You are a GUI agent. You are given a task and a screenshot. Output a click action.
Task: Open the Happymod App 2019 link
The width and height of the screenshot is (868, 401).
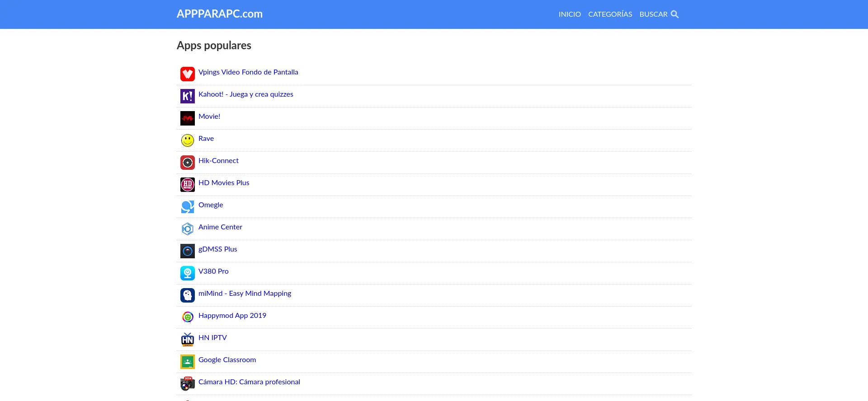[232, 316]
